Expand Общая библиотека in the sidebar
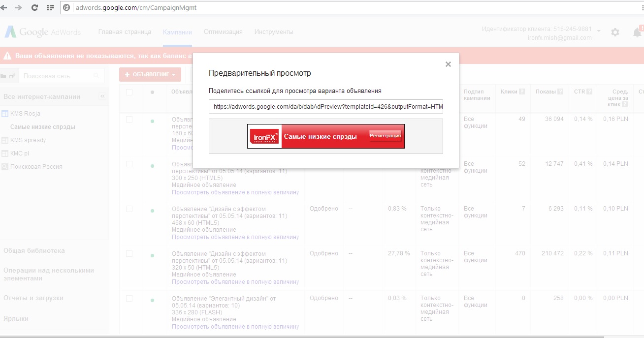Screen dimensions: 644x338 tap(34, 251)
